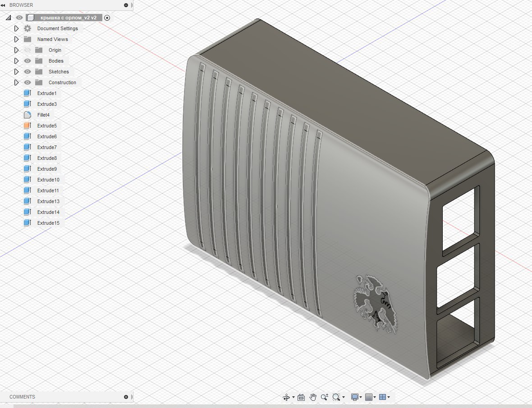Select the eagle emblem on the model
532x408 pixels.
(x=376, y=304)
